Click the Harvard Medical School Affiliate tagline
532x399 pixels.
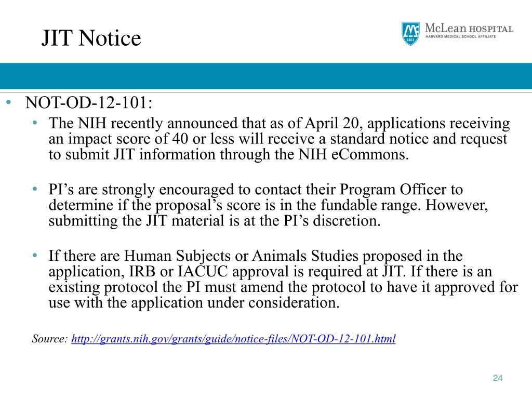point(461,37)
